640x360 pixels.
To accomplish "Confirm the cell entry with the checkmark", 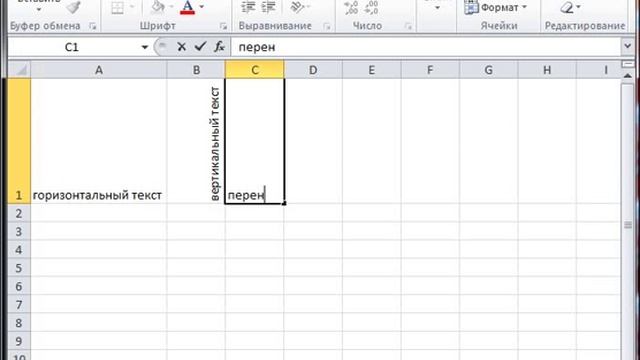I will click(x=200, y=47).
